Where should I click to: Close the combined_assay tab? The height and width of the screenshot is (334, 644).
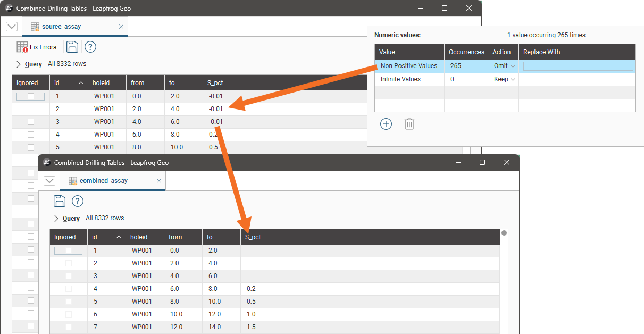click(x=158, y=181)
